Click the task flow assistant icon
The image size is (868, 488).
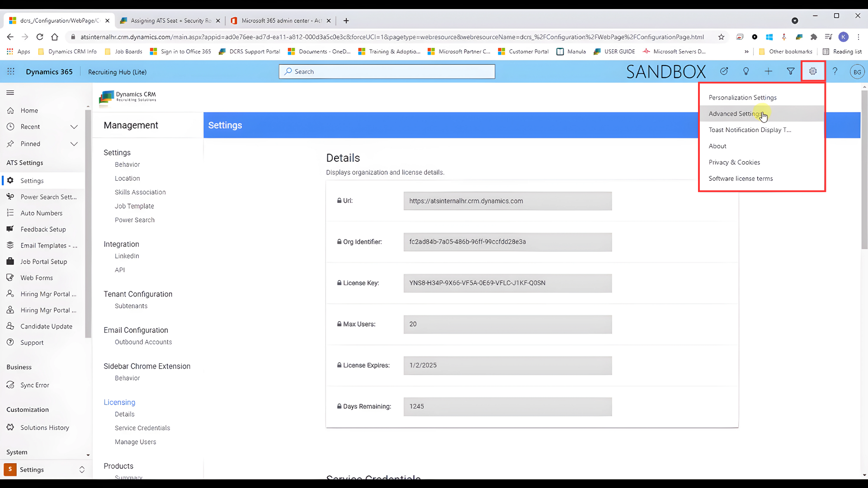(x=724, y=71)
